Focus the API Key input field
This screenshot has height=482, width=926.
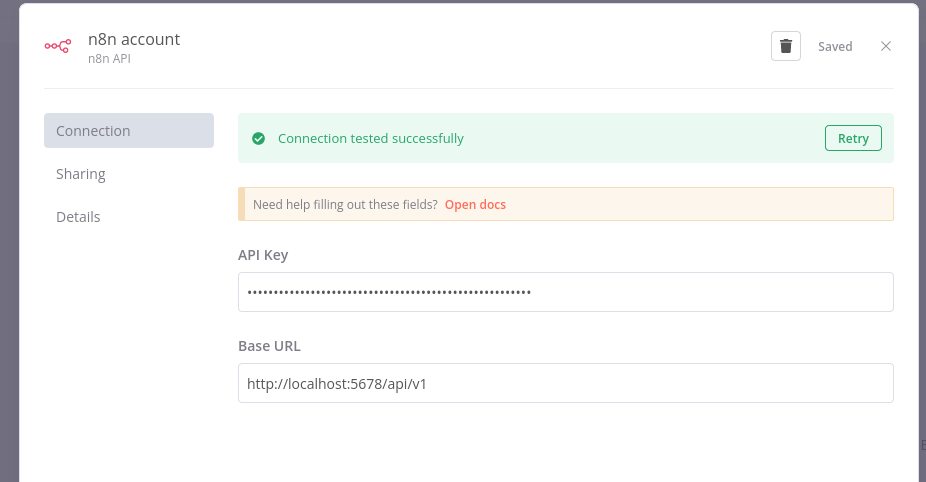click(x=565, y=292)
